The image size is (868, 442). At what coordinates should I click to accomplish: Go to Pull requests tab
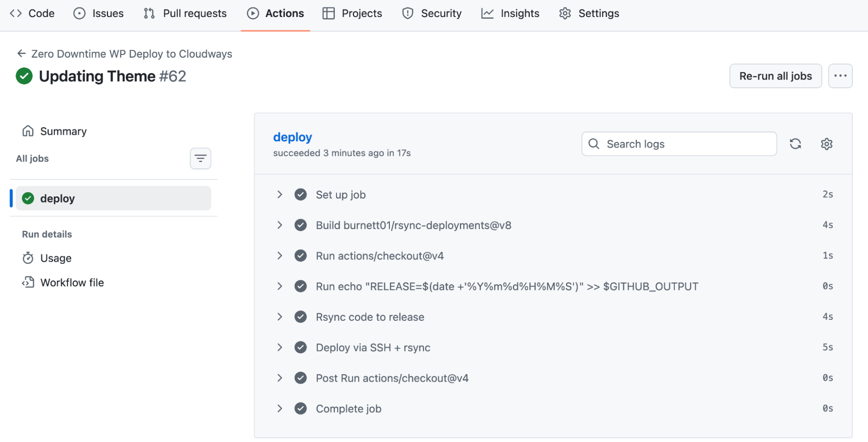coord(185,13)
